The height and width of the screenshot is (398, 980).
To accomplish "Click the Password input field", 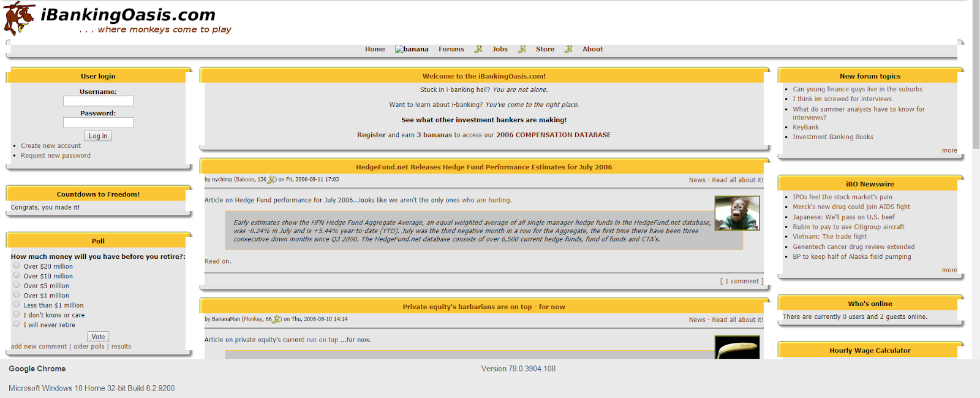I will click(x=98, y=123).
